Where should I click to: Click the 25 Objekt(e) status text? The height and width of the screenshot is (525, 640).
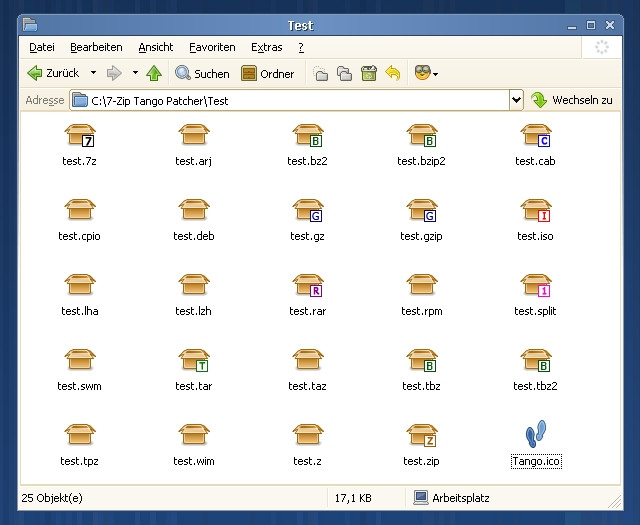coord(52,498)
